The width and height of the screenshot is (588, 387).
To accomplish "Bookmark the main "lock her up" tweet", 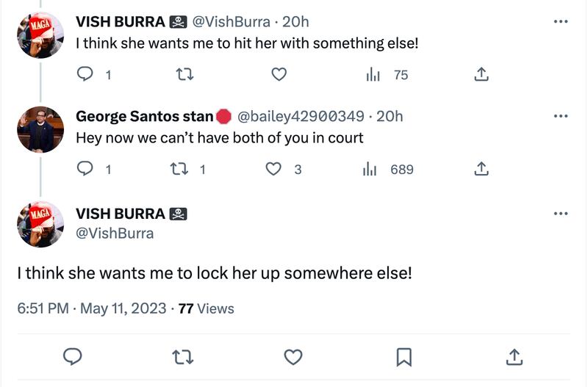I will point(403,357).
